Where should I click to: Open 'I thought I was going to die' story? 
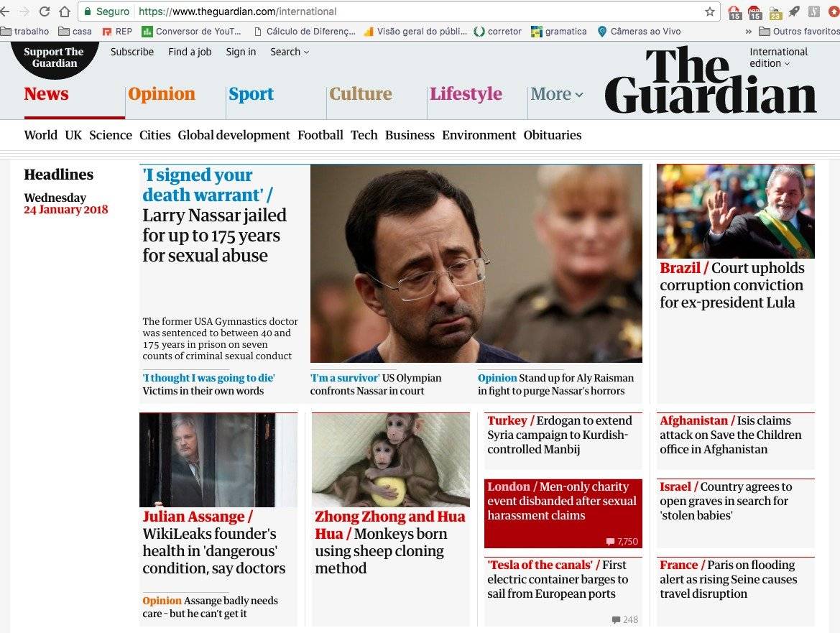pos(208,384)
